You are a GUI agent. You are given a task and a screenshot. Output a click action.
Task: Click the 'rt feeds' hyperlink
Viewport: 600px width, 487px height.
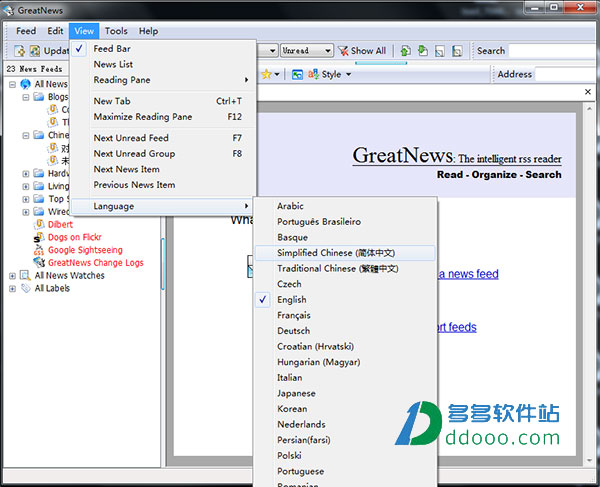click(x=457, y=327)
